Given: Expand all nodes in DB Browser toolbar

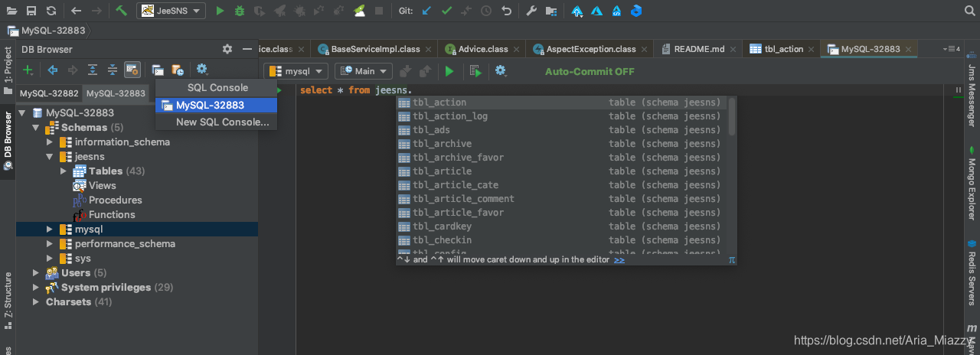Looking at the screenshot, I should pyautogui.click(x=93, y=70).
